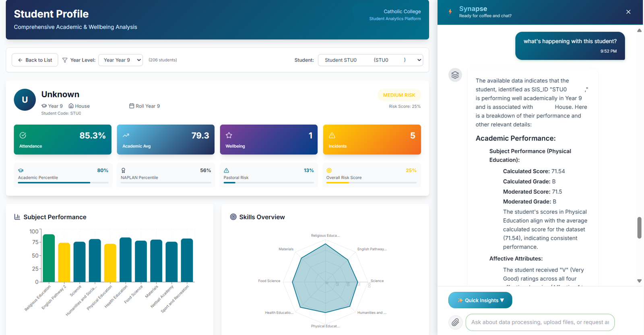Click the Overall Risk Score progress bar
Viewport: 644px width, 335px height.
(x=372, y=183)
